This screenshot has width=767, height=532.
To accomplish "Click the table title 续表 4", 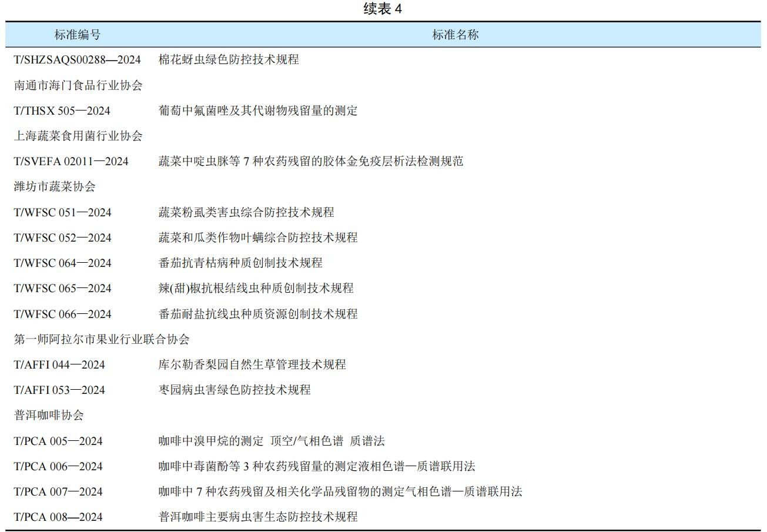I will 383,9.
